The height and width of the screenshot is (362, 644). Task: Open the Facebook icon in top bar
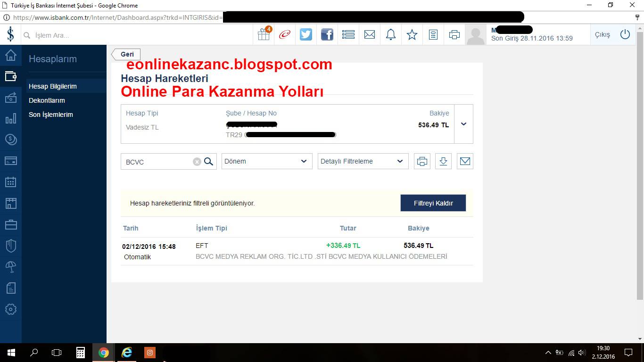click(x=327, y=34)
